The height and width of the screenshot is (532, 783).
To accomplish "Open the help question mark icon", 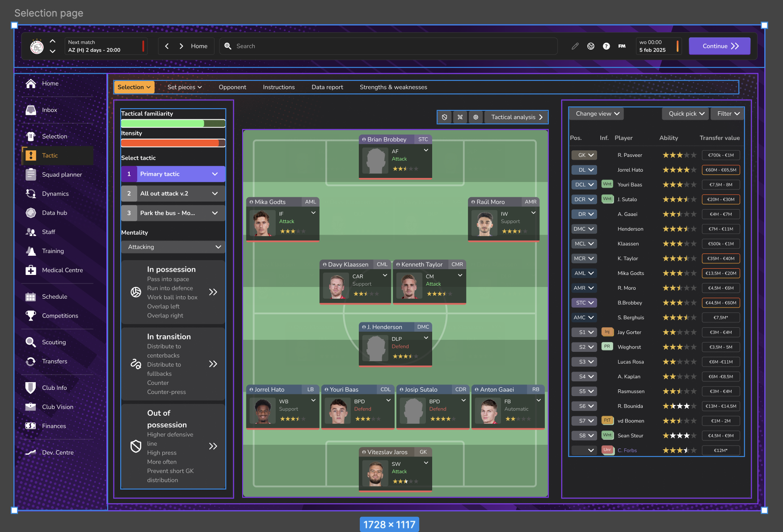I will point(606,46).
